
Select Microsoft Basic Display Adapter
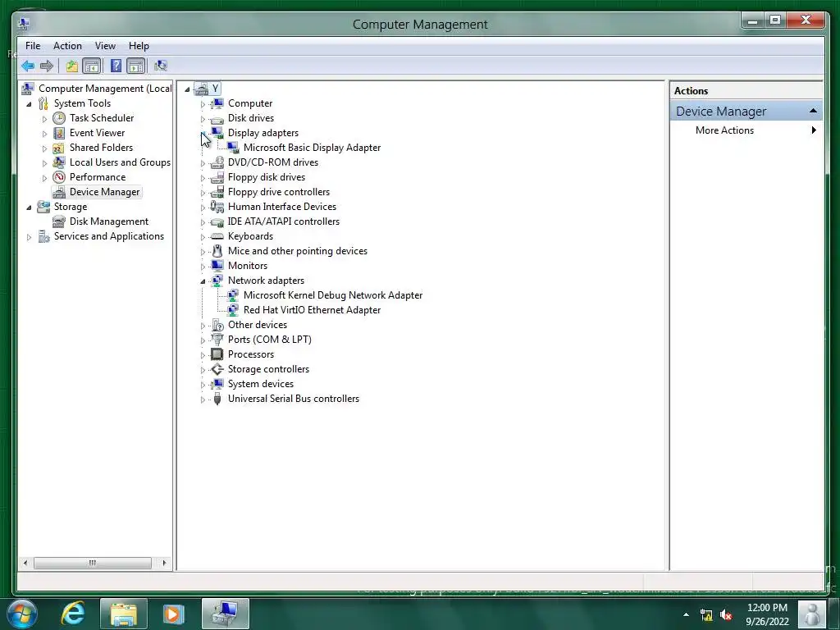coord(312,148)
